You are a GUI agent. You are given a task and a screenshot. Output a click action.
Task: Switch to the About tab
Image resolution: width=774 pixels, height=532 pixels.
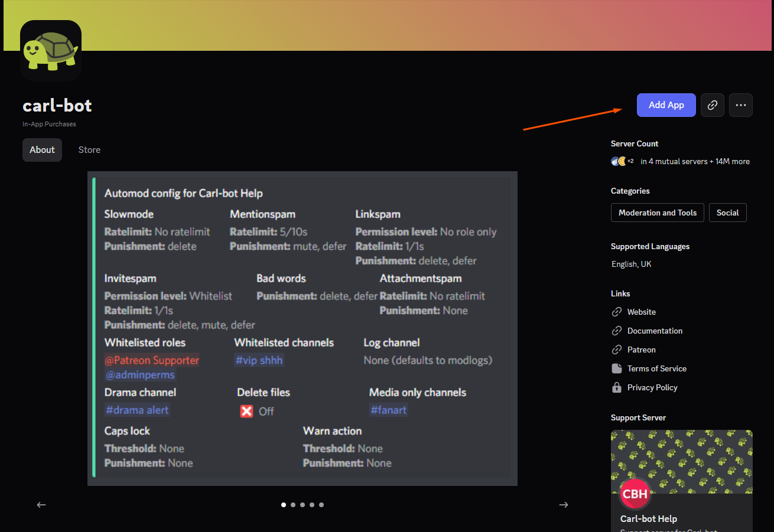coord(42,150)
